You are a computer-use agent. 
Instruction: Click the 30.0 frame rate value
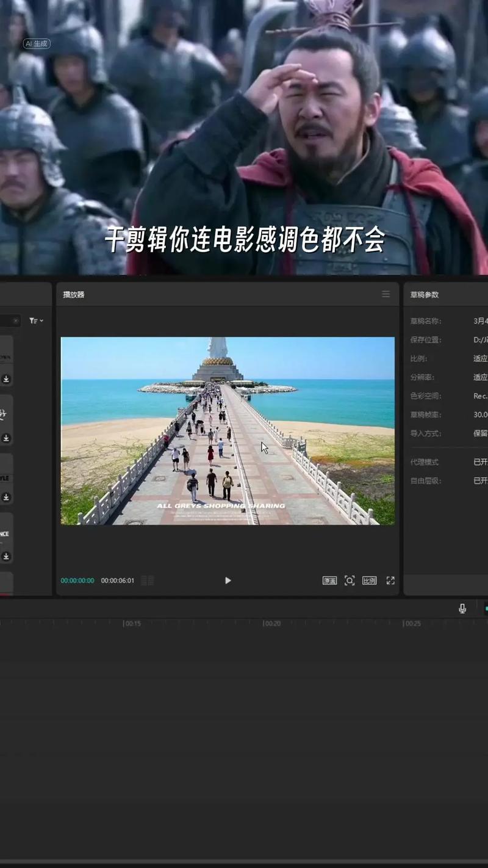[x=481, y=414]
